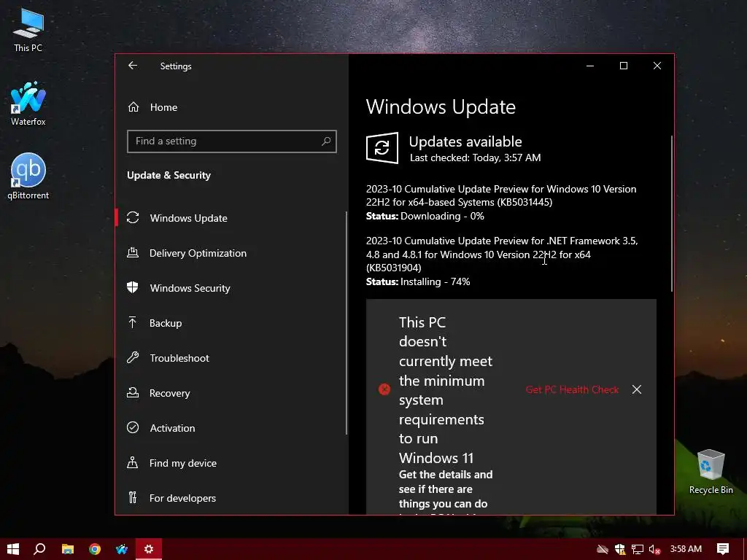The height and width of the screenshot is (560, 747).
Task: Go back with the Settings back arrow
Action: pos(133,66)
